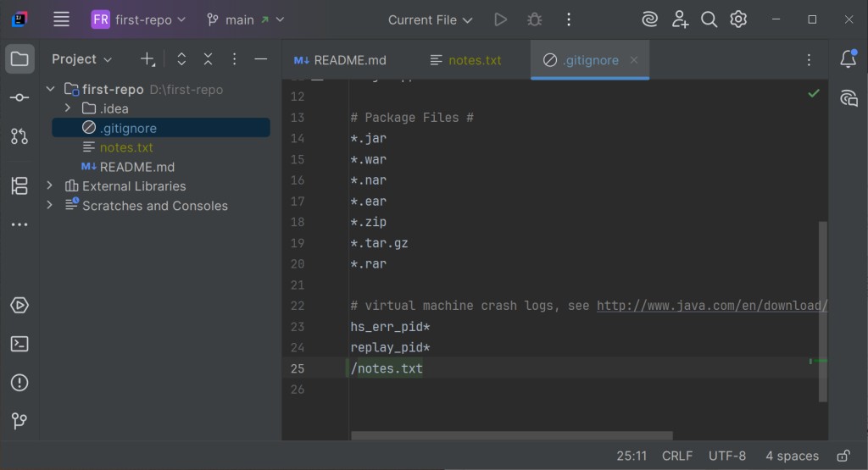Image resolution: width=868 pixels, height=470 pixels.
Task: Open the main hamburger menu
Action: [61, 19]
